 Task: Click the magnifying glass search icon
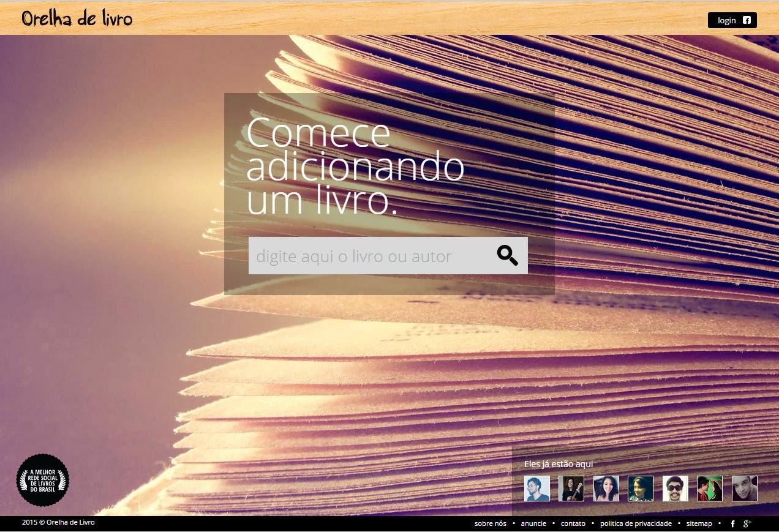click(x=507, y=255)
